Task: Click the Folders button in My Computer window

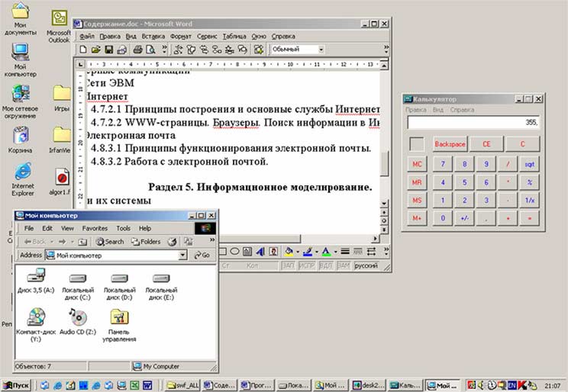Action: [146, 242]
